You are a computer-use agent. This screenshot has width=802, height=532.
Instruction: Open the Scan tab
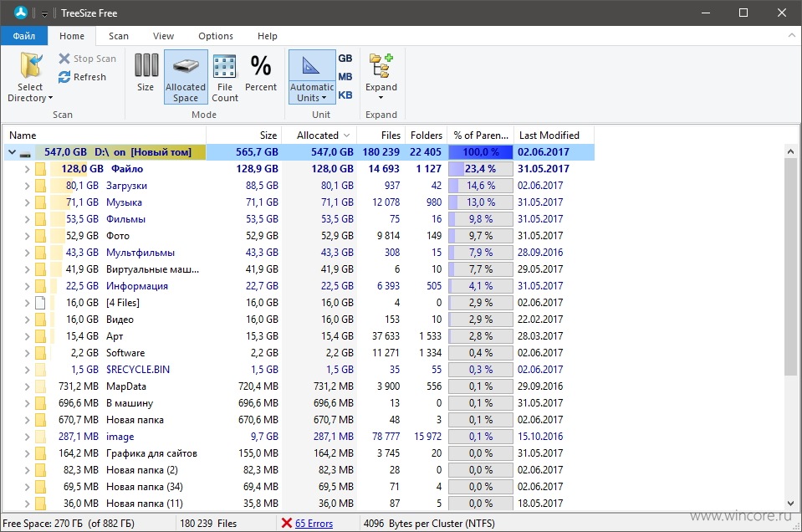click(x=119, y=36)
